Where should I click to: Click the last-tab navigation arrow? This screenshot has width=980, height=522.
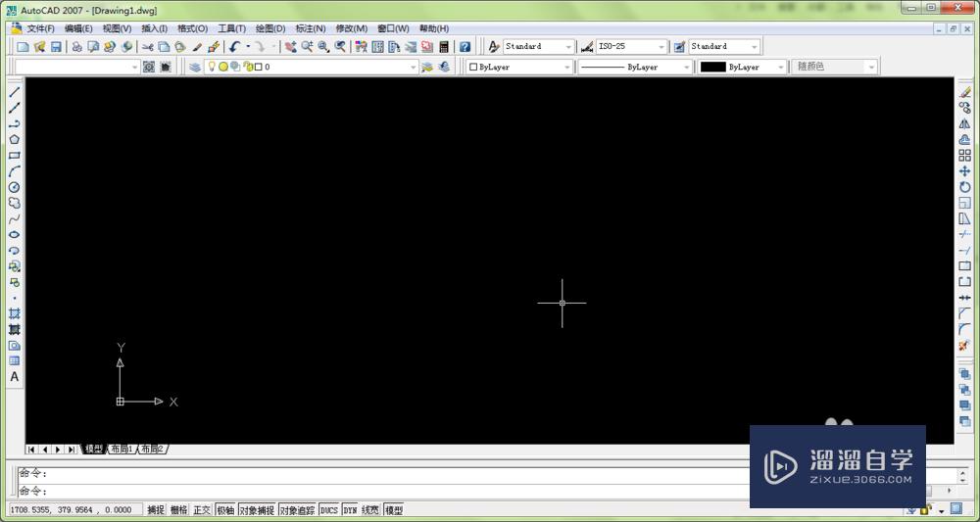click(72, 449)
